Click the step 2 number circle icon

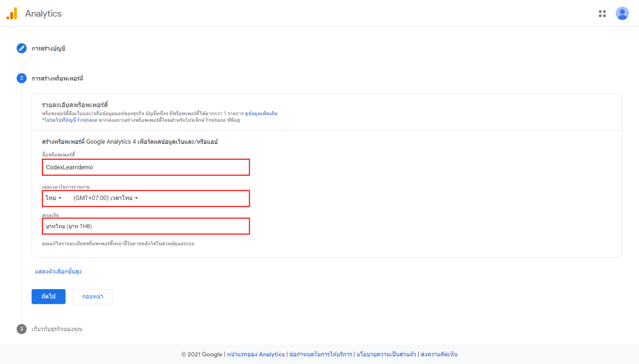(x=21, y=78)
